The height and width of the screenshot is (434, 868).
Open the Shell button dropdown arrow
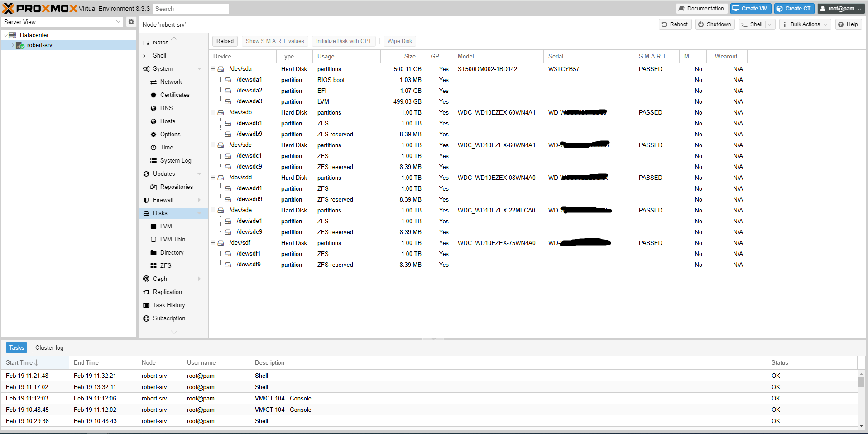click(770, 24)
